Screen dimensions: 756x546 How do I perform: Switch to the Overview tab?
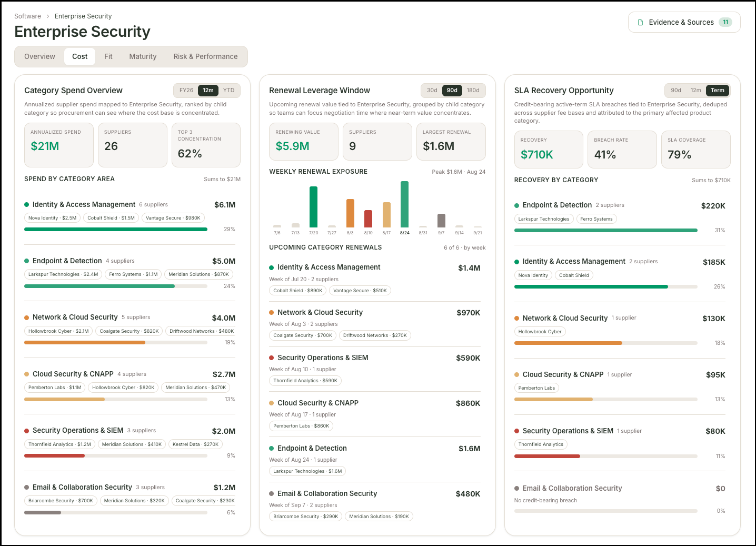pyautogui.click(x=39, y=56)
